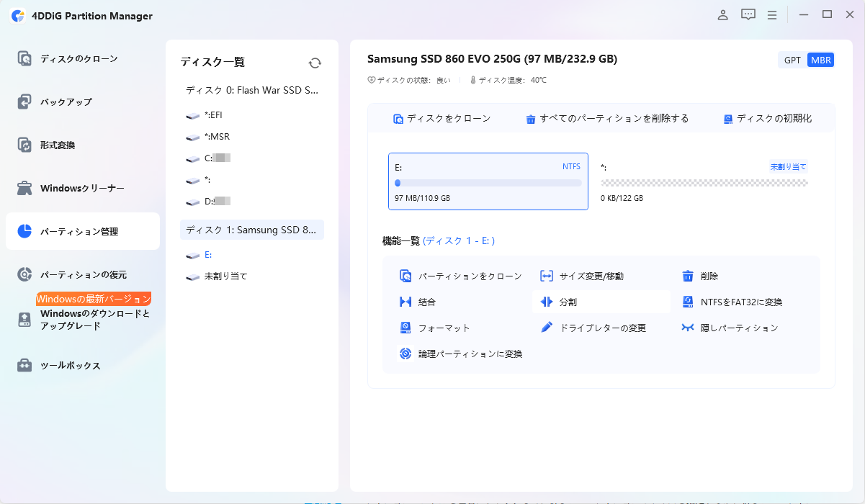Choose 結合 function
Screen dimensions: 865x504
(x=418, y=302)
